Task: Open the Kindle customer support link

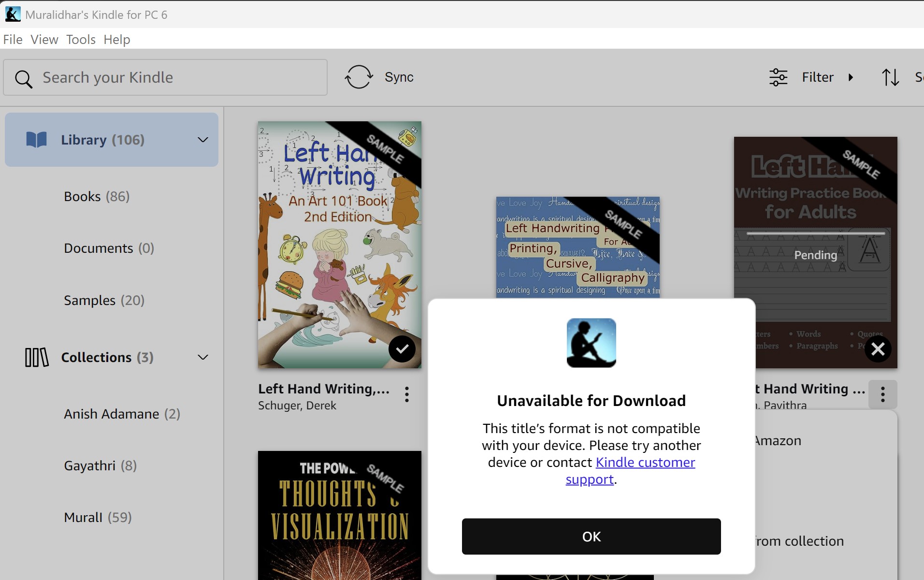Action: pos(645,463)
